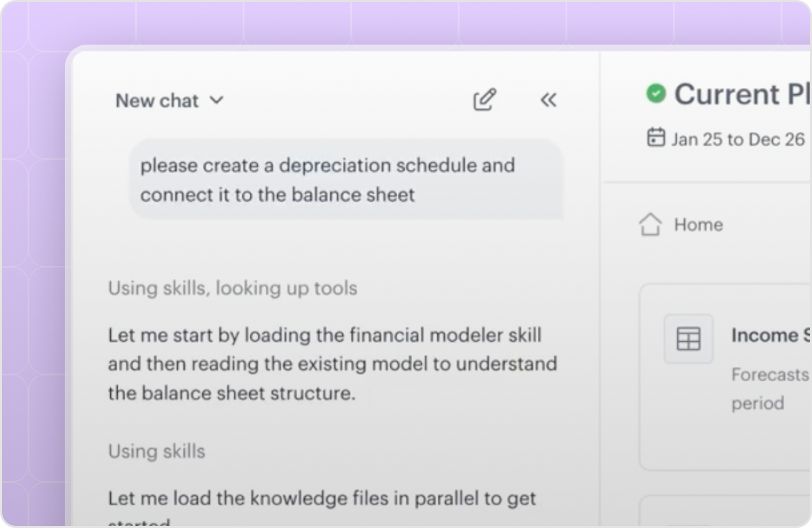Expand the 'Using skills, looking up tools' step
The width and height of the screenshot is (812, 528).
tap(233, 288)
